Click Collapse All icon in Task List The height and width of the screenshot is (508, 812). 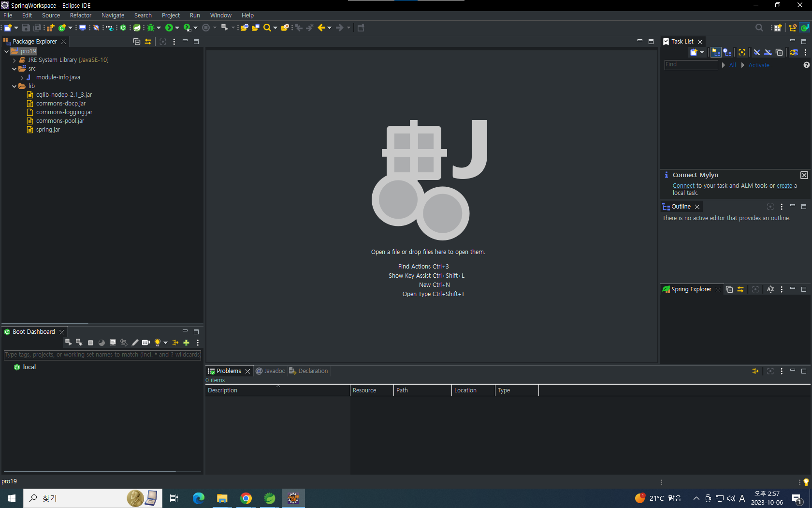(779, 52)
